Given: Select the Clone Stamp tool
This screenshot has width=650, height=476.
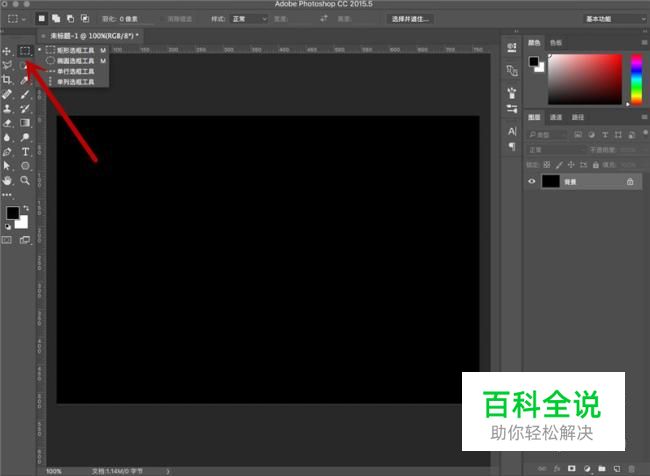Looking at the screenshot, I should [7, 109].
